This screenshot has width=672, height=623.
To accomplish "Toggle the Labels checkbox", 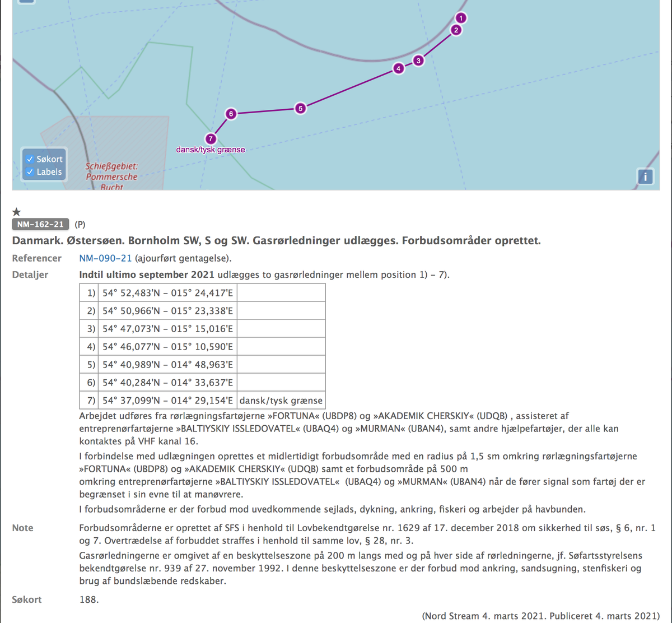I will pyautogui.click(x=30, y=172).
